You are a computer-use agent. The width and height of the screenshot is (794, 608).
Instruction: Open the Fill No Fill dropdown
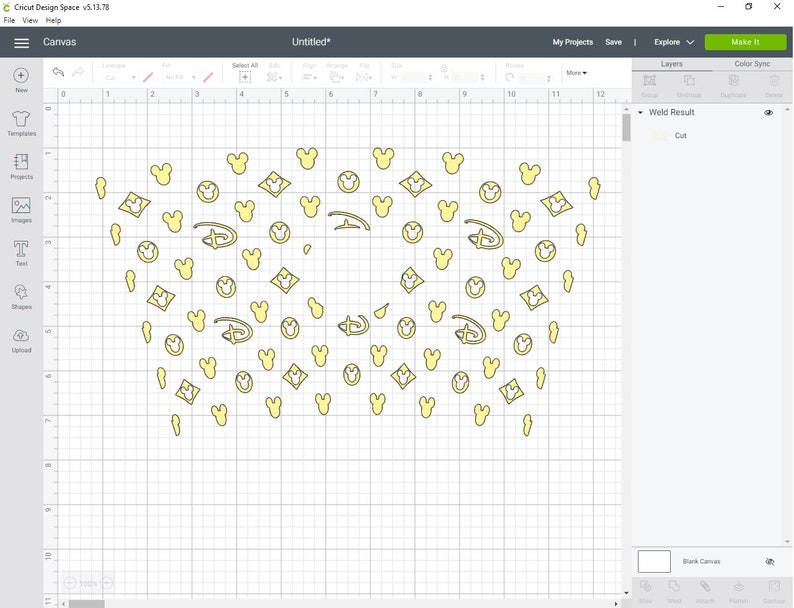[x=180, y=77]
